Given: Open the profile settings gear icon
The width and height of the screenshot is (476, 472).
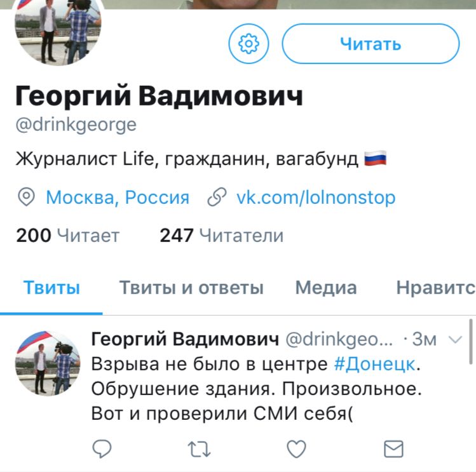Looking at the screenshot, I should [x=248, y=44].
